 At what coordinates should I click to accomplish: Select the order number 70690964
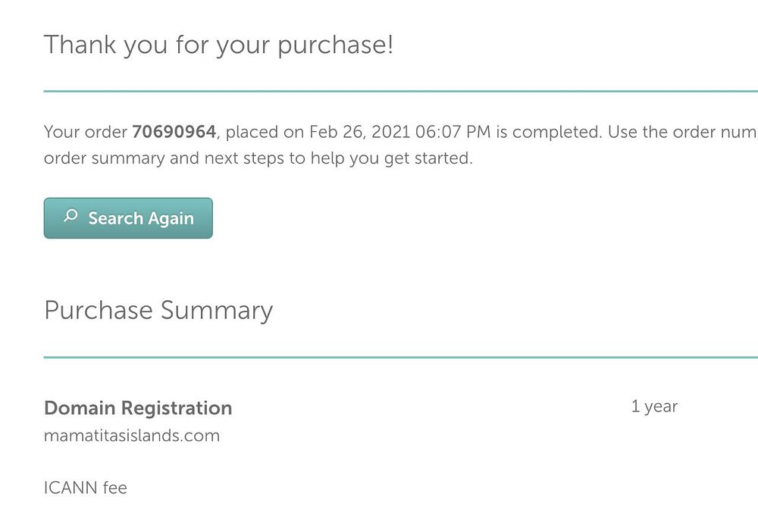(174, 132)
